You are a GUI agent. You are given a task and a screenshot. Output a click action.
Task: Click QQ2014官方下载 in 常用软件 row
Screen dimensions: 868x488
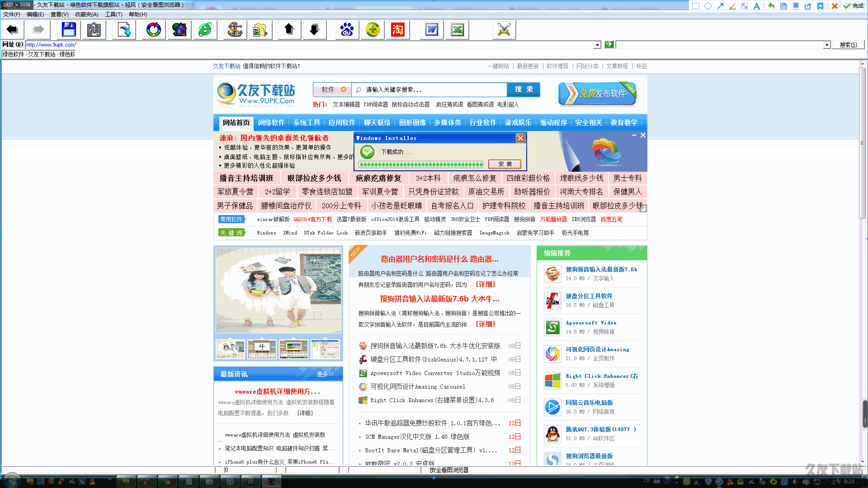point(313,219)
